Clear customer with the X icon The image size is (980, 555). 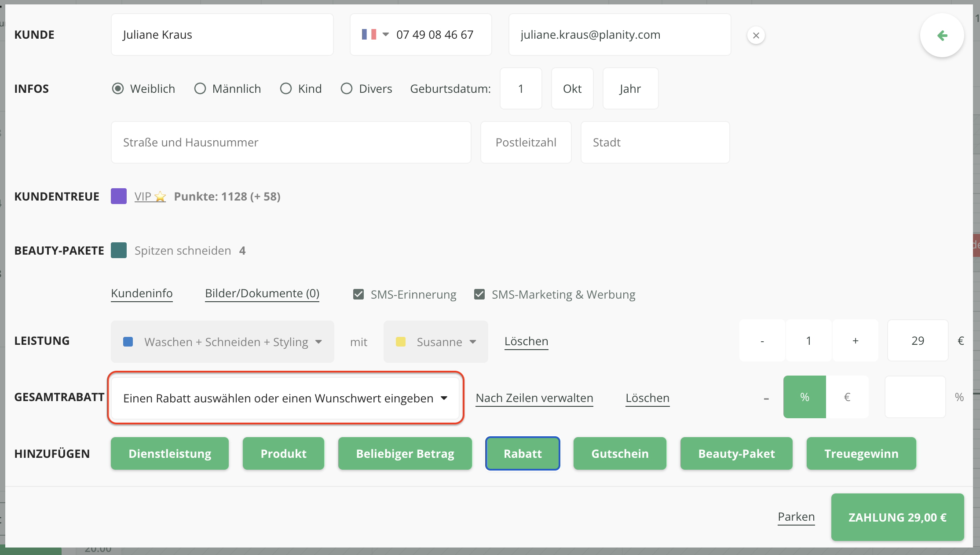click(x=756, y=36)
